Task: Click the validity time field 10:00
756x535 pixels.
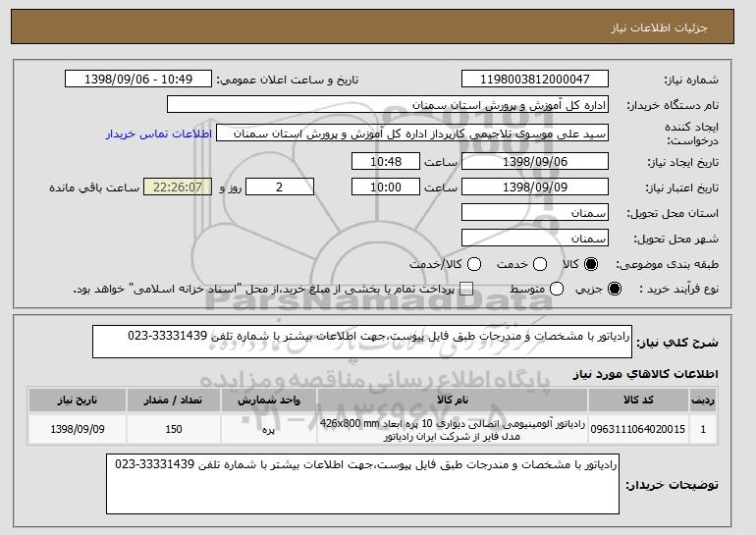Action: click(x=386, y=187)
